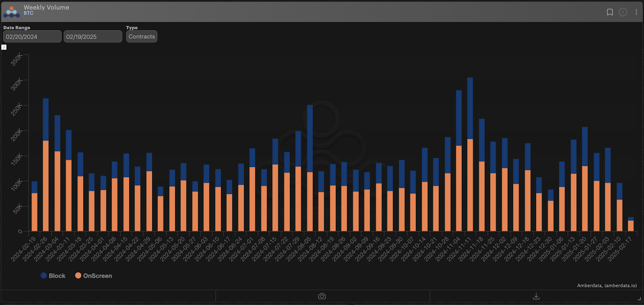644x305 pixels.
Task: Click the orange OnScreen legend color dot
Action: [78, 276]
